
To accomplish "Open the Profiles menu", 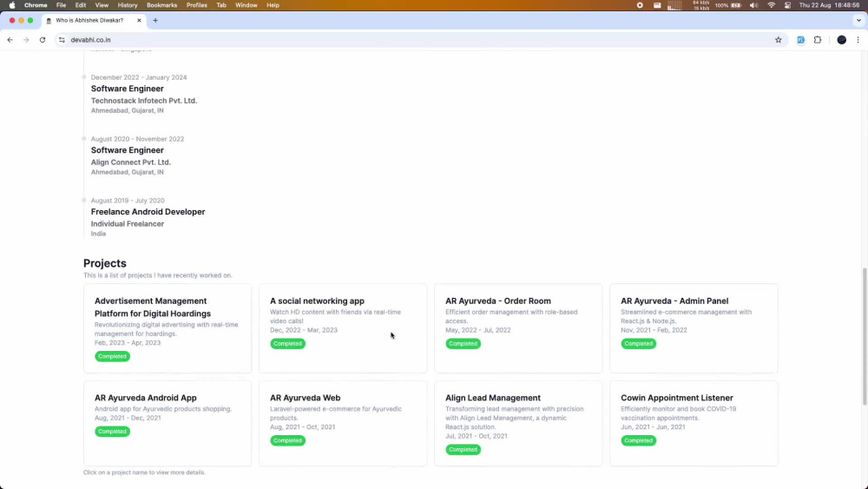I will pyautogui.click(x=196, y=5).
